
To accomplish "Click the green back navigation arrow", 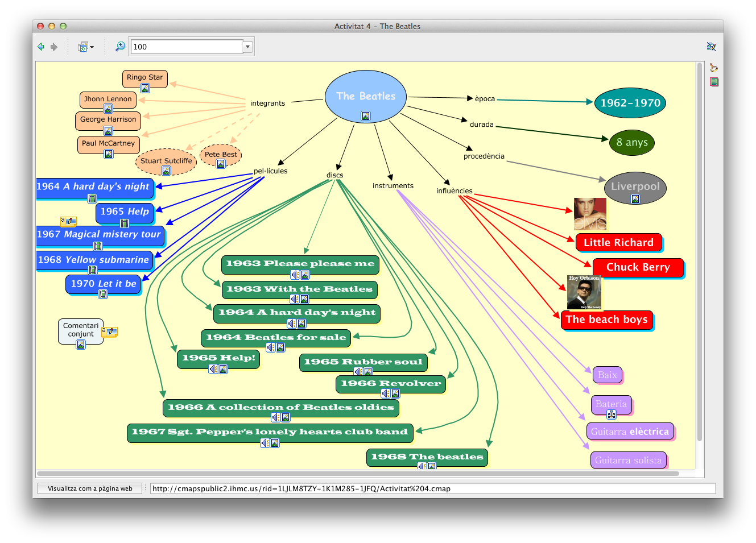I will (x=41, y=47).
